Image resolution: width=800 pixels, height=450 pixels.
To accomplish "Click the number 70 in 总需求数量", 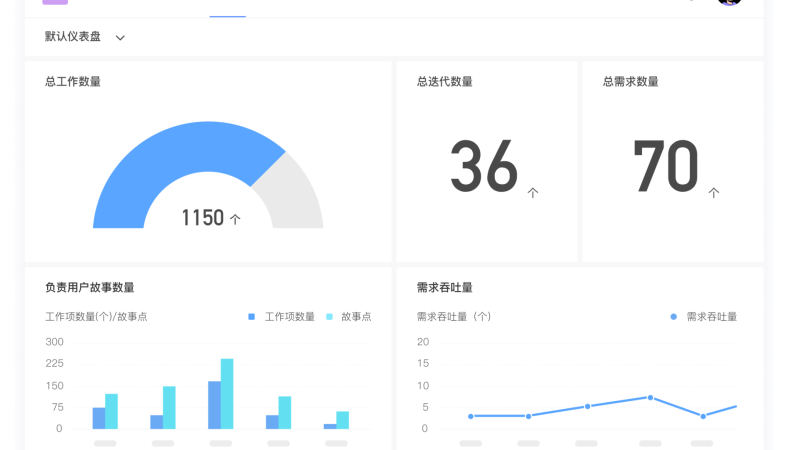I will (666, 166).
